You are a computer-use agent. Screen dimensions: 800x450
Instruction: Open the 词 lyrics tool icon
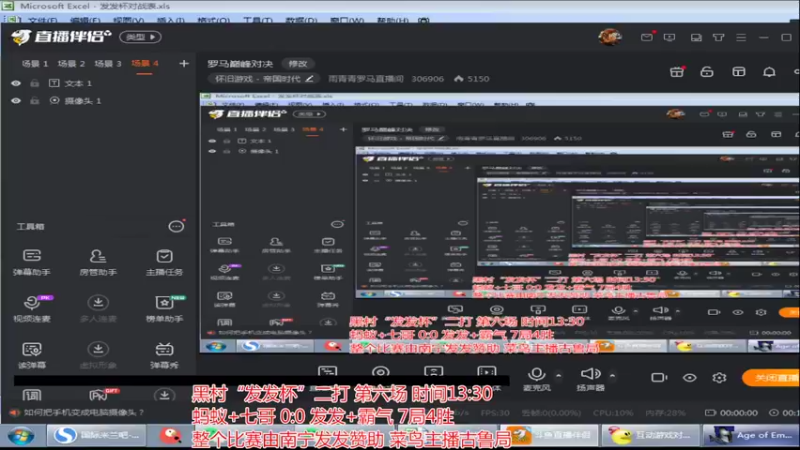point(32,395)
